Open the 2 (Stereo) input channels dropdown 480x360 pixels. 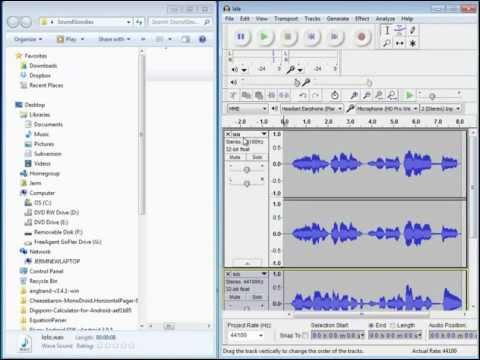[x=441, y=109]
